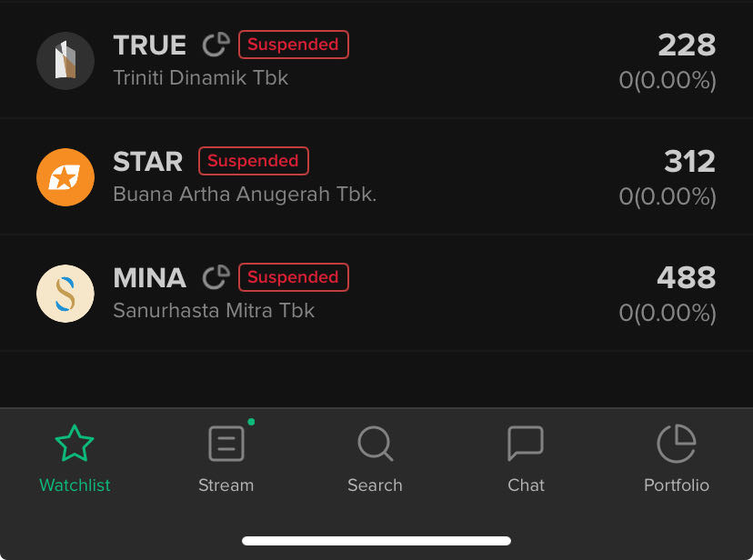The width and height of the screenshot is (753, 560).
Task: Switch to the Watchlist tab label
Action: coord(75,485)
